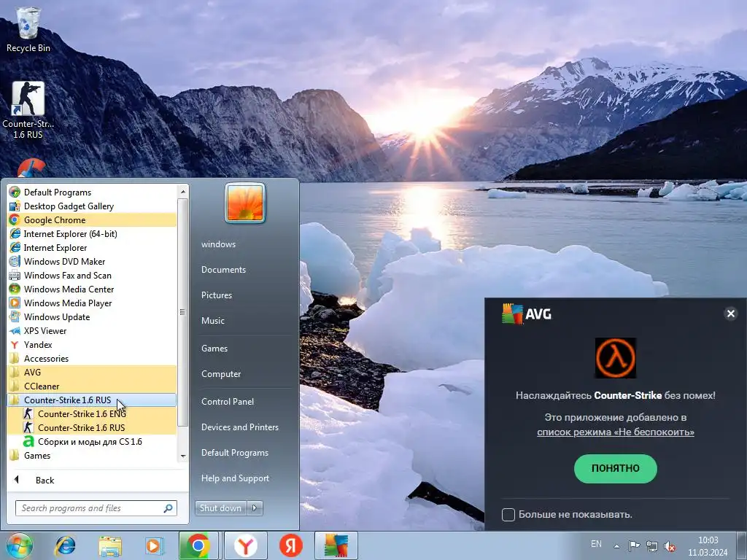Show hidden tray icons arrow
Viewport: 747px width, 560px height.
616,545
